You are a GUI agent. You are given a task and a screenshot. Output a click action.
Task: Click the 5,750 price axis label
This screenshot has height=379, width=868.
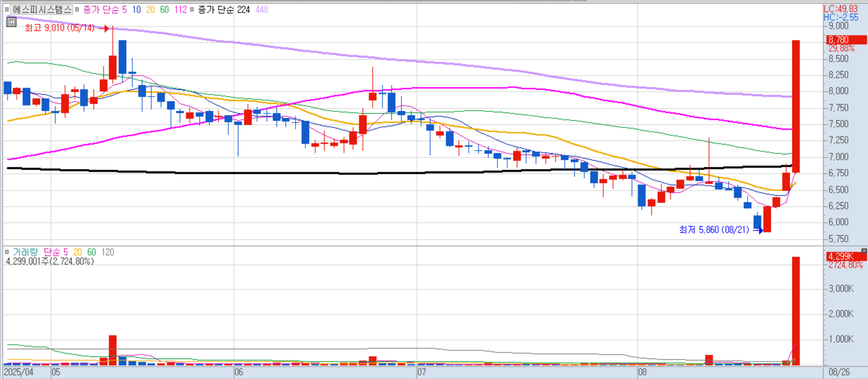point(839,239)
